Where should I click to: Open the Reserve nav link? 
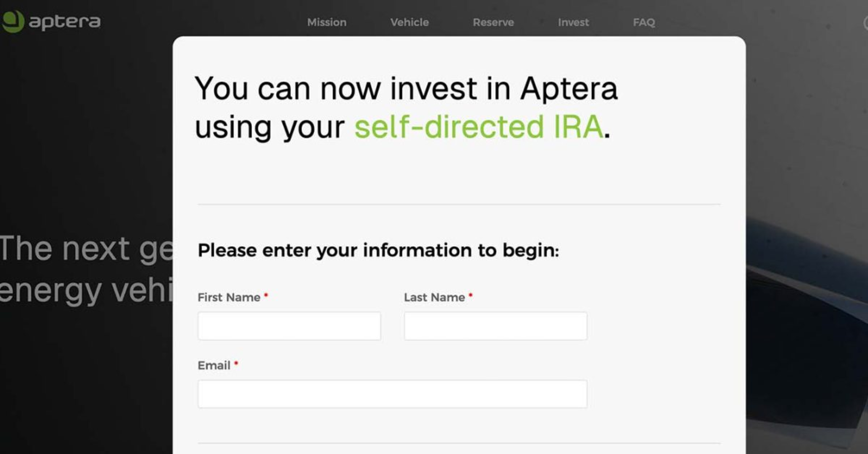(x=493, y=22)
